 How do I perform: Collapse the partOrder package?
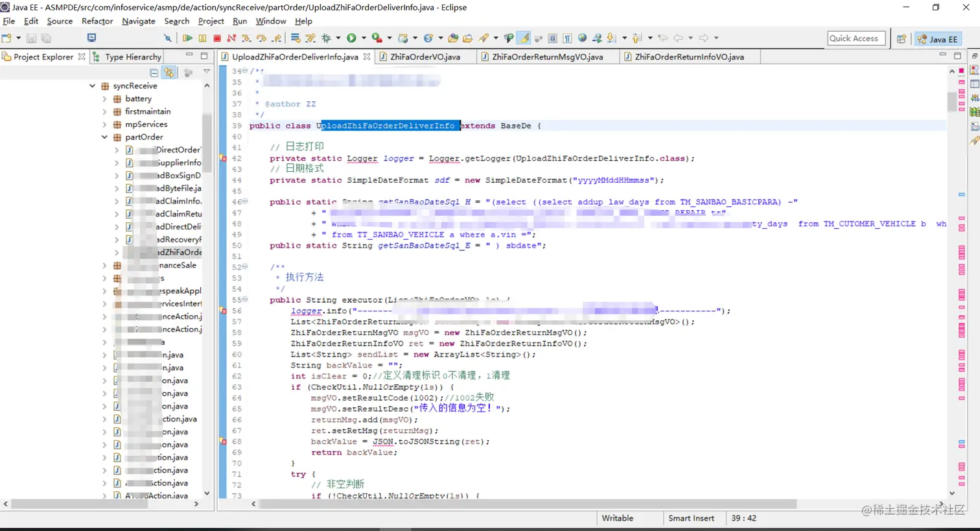coord(104,137)
